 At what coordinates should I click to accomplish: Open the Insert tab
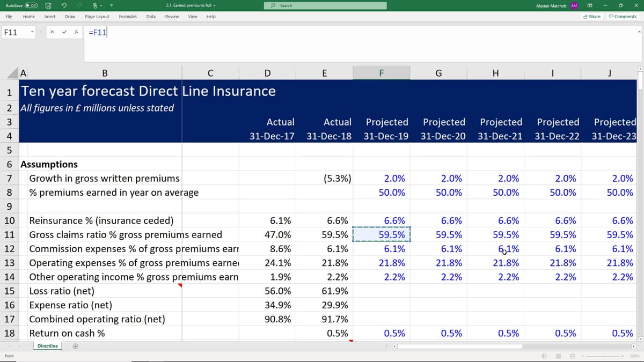coord(50,17)
